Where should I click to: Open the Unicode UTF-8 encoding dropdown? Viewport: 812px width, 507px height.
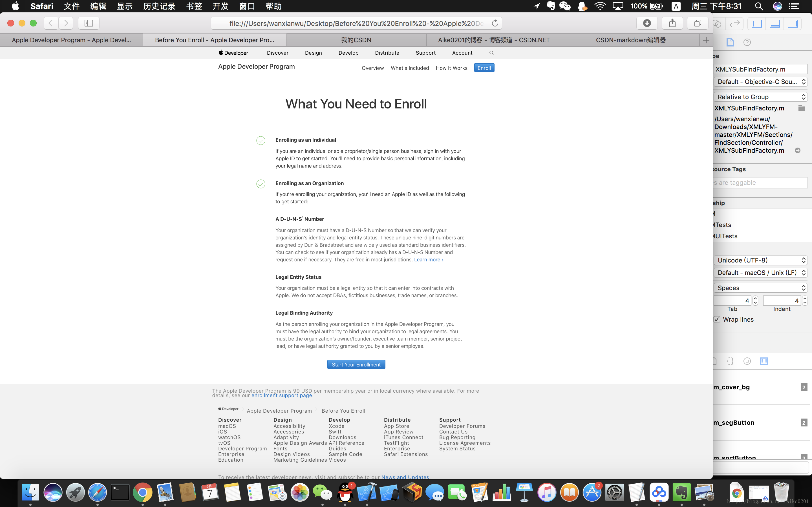[760, 260]
